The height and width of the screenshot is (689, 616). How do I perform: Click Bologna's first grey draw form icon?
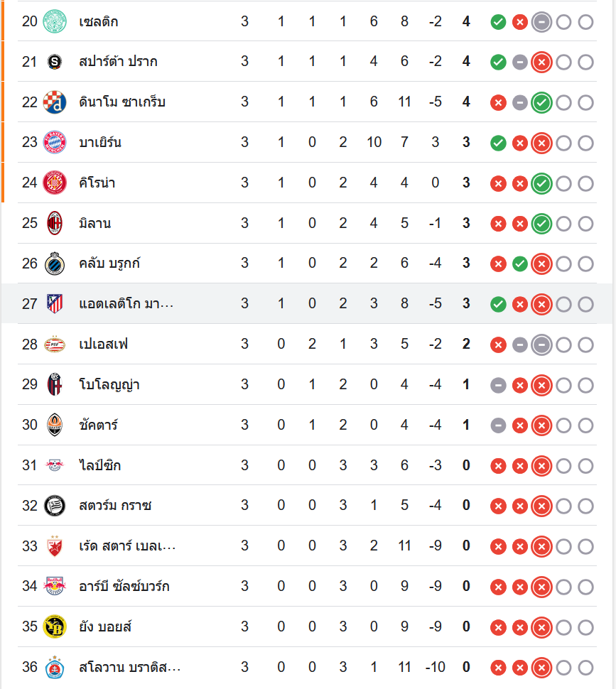tap(499, 386)
